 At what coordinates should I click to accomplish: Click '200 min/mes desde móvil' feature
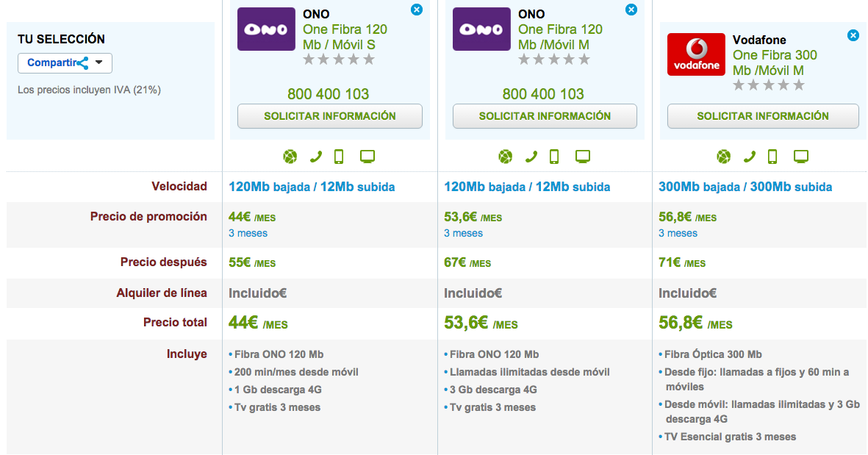tap(296, 372)
